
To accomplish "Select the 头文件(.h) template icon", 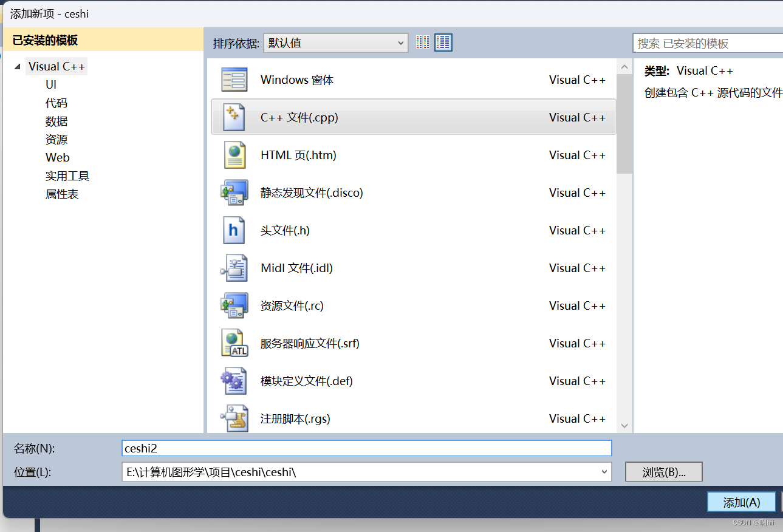I will [x=234, y=230].
